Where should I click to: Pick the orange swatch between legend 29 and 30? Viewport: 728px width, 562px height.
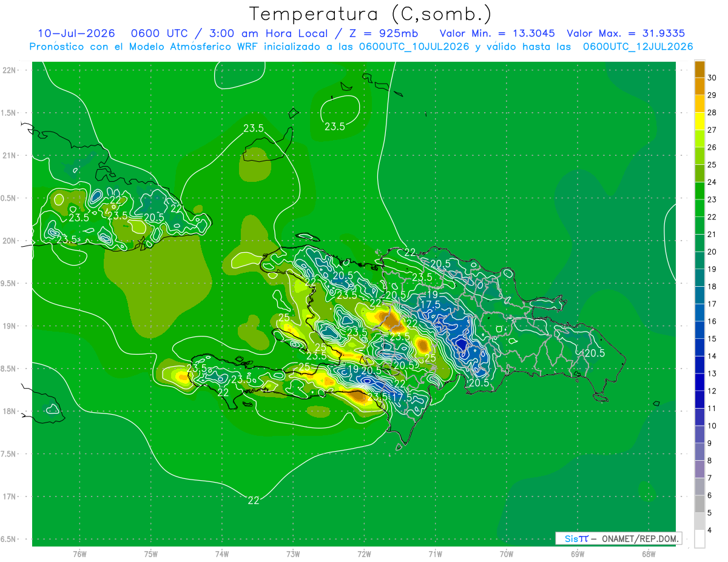click(x=699, y=86)
